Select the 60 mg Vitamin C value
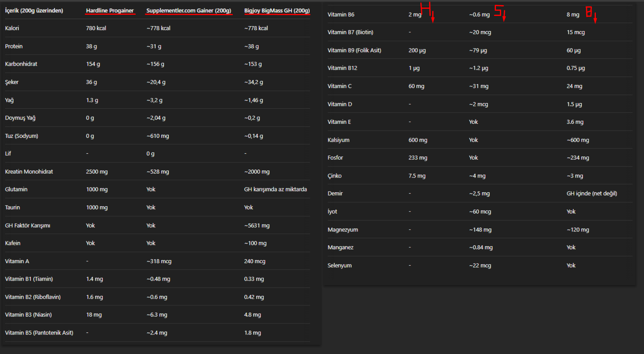 [416, 86]
